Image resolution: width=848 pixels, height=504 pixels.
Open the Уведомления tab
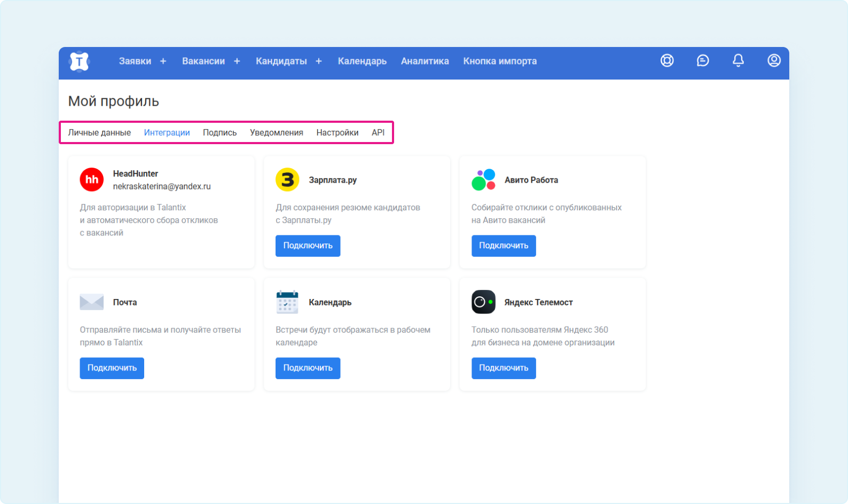(277, 132)
